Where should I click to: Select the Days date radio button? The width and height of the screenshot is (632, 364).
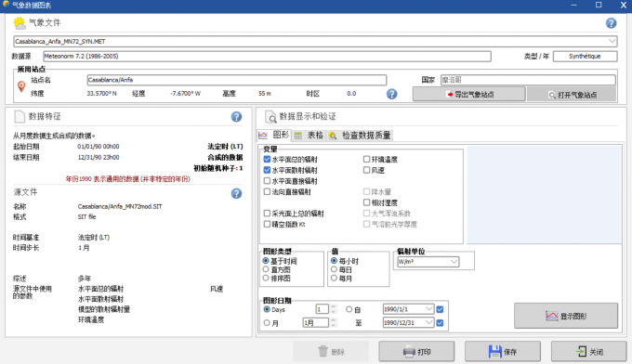pos(267,309)
